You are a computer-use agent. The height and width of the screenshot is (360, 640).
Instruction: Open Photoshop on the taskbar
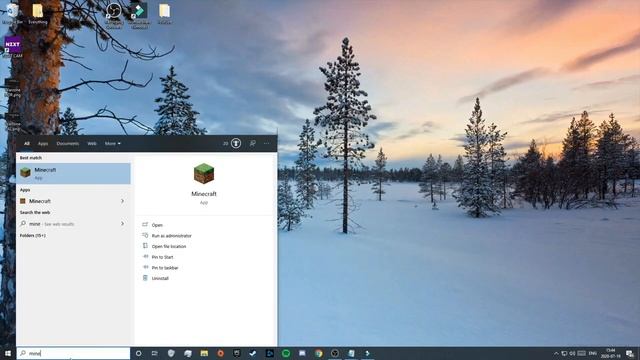pos(269,353)
